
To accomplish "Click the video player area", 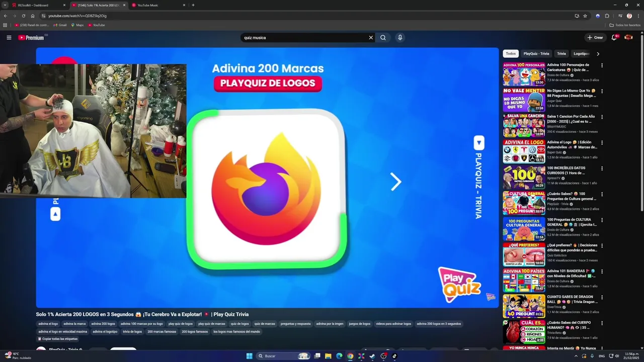I will click(267, 177).
